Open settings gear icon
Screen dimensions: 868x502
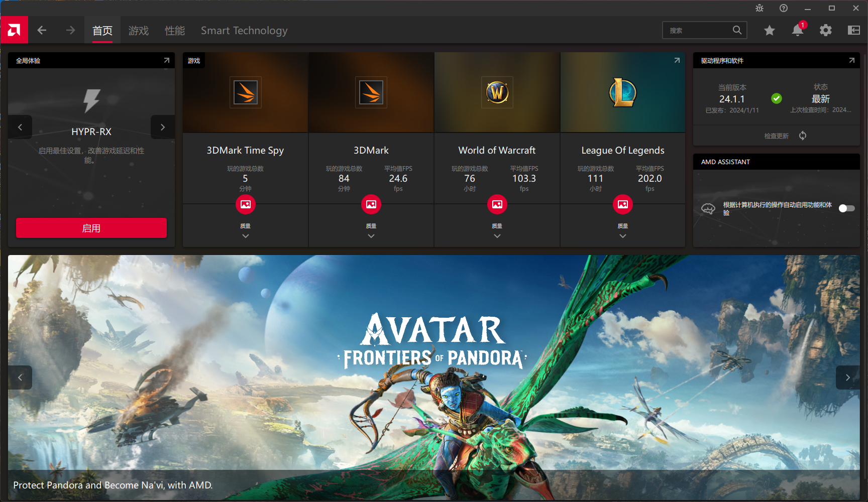(825, 30)
